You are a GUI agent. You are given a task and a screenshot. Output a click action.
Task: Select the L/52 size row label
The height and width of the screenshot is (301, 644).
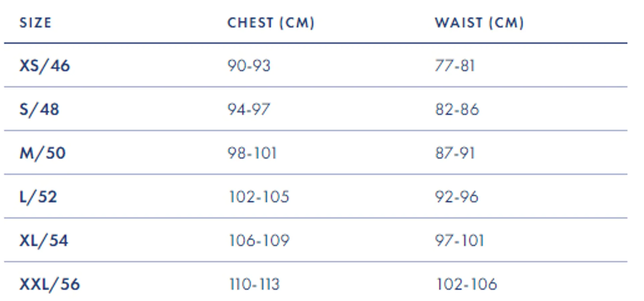[x=38, y=197]
